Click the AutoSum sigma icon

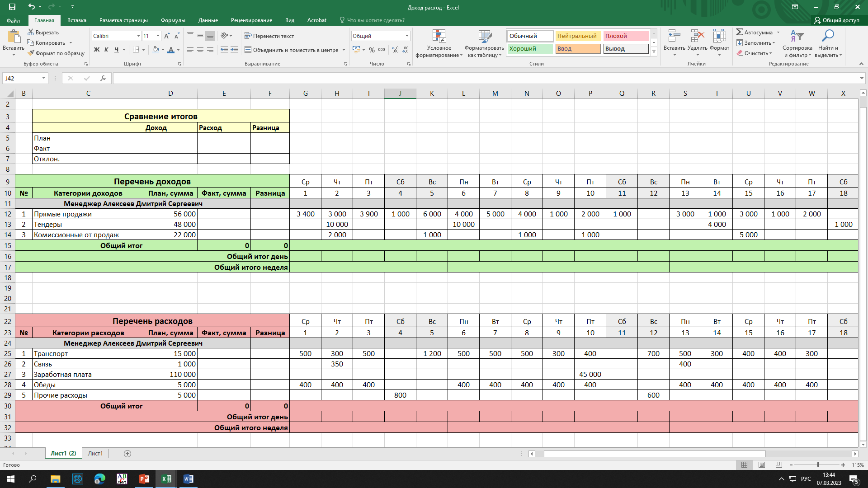pos(740,32)
